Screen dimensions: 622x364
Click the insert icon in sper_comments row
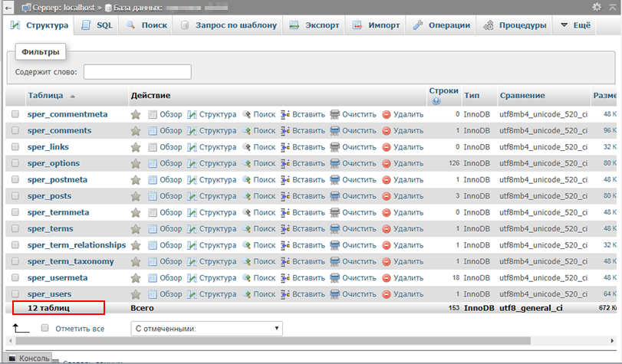coord(285,131)
